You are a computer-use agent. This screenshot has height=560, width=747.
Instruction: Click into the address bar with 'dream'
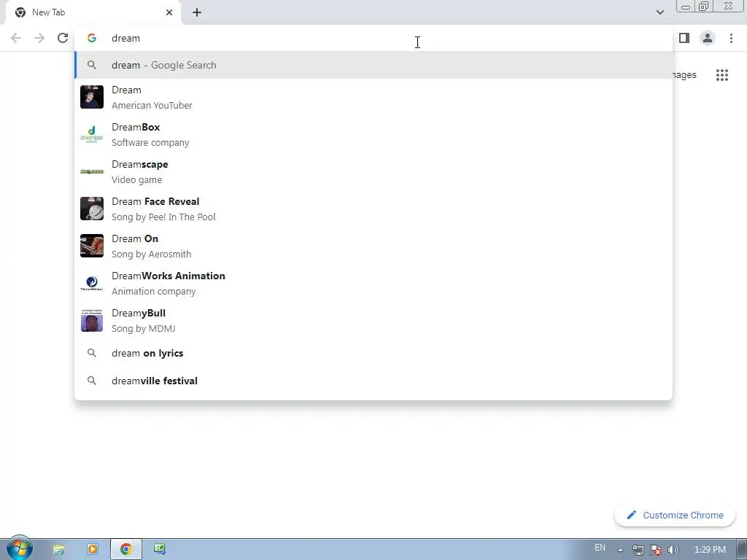[373, 38]
